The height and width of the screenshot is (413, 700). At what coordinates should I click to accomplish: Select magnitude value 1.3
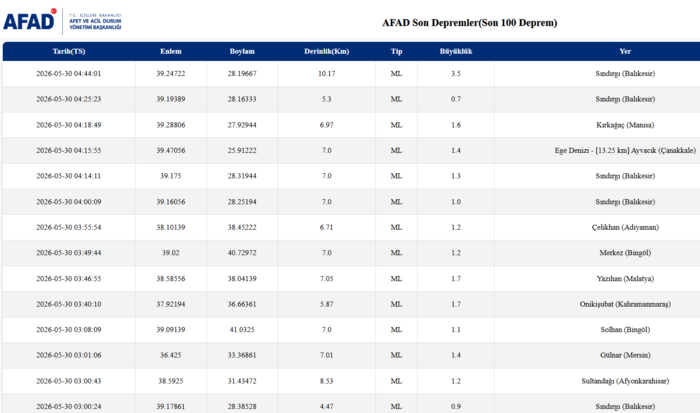pos(456,176)
